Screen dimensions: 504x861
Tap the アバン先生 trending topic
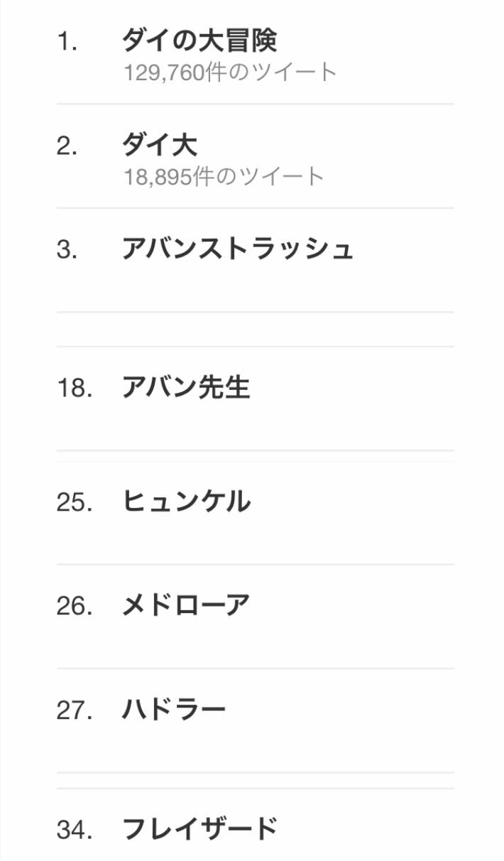pyautogui.click(x=186, y=388)
